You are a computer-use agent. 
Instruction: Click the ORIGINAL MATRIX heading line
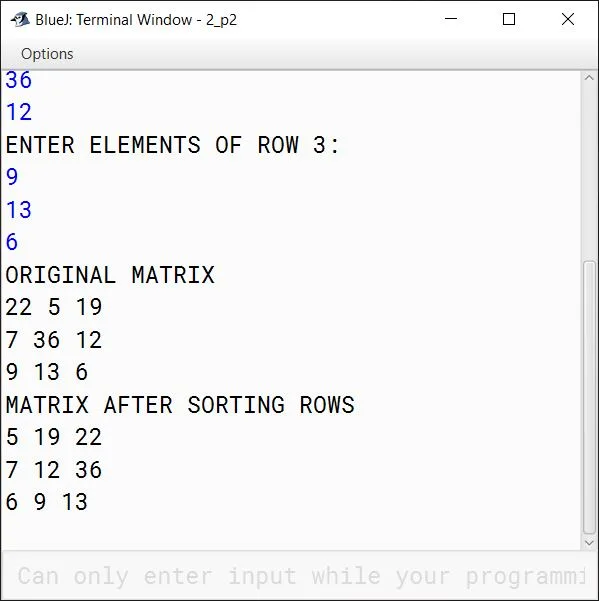pyautogui.click(x=110, y=275)
